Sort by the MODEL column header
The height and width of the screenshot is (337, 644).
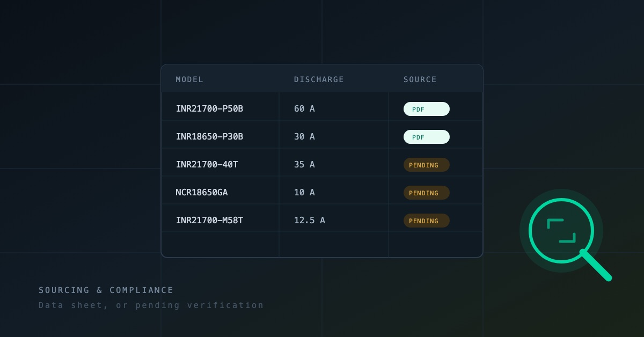pos(189,79)
